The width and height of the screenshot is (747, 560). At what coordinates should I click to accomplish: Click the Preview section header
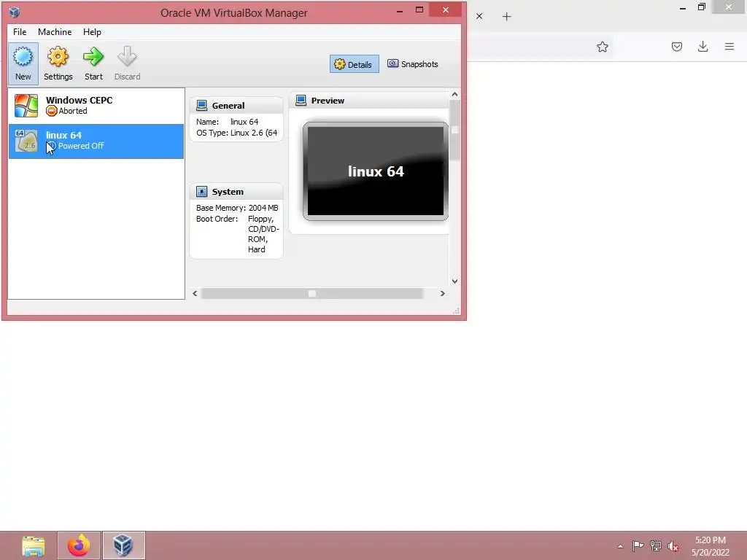coord(369,101)
